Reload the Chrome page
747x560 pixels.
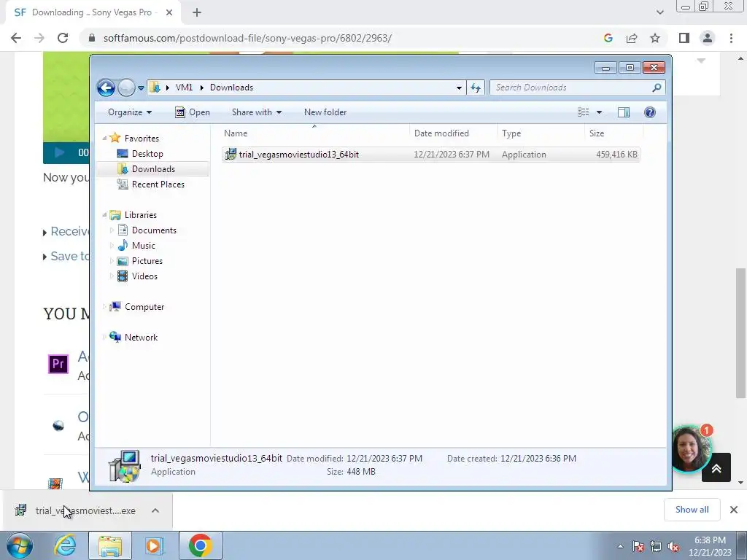point(63,38)
